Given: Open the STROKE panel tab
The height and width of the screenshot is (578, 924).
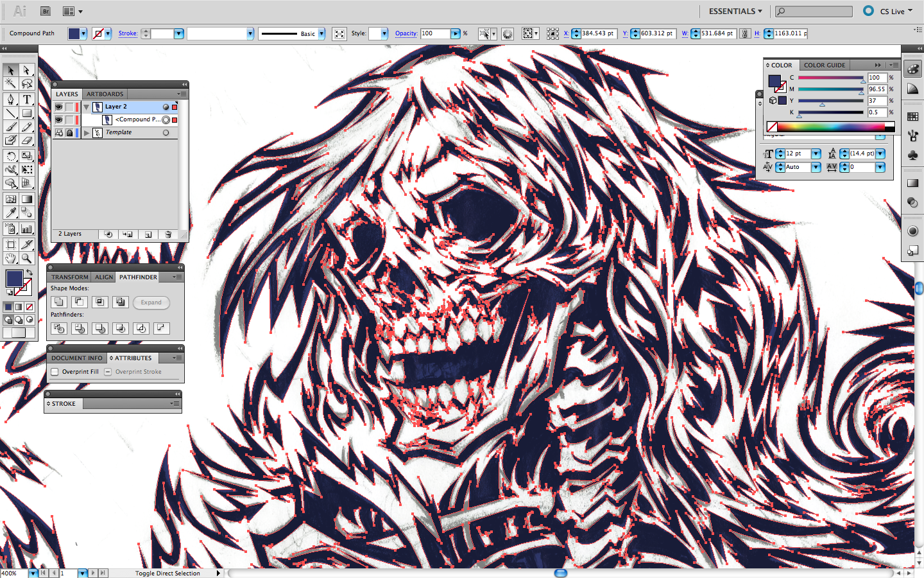Looking at the screenshot, I should pos(64,403).
